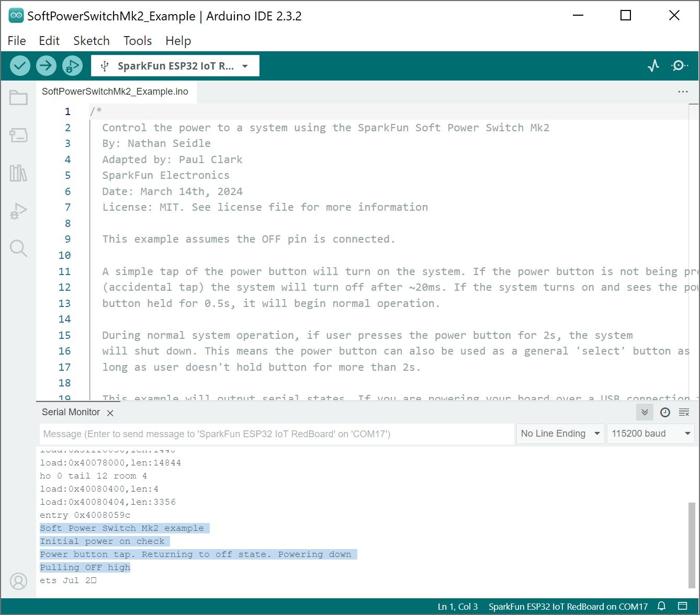Click 'Pulling OFF high' serial output line
This screenshot has height=615, width=700.
(85, 567)
